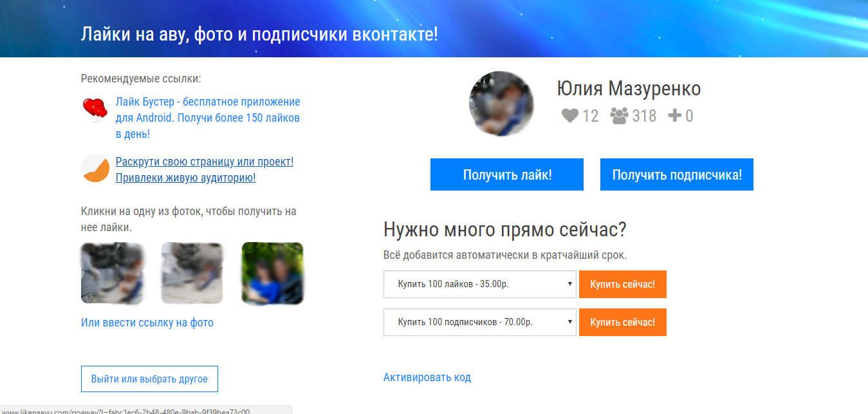
Task: Click 'Купить сейчас!' next to the likes package
Action: pyautogui.click(x=622, y=284)
